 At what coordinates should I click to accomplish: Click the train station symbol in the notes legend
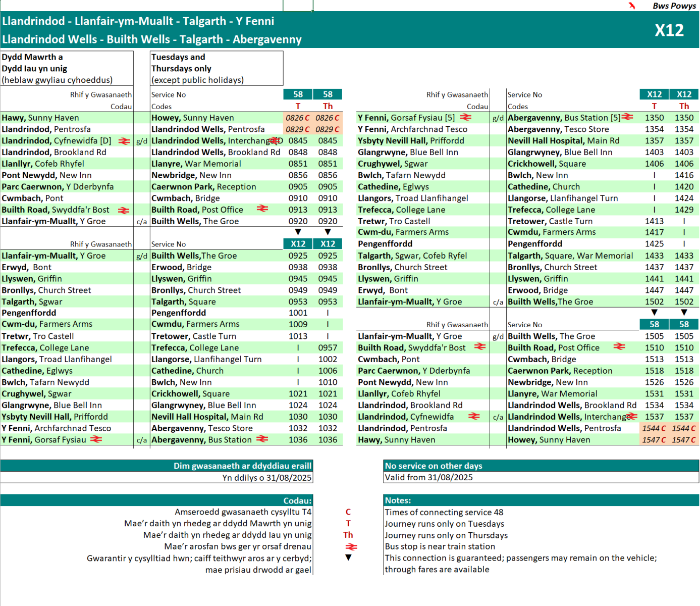click(x=351, y=547)
